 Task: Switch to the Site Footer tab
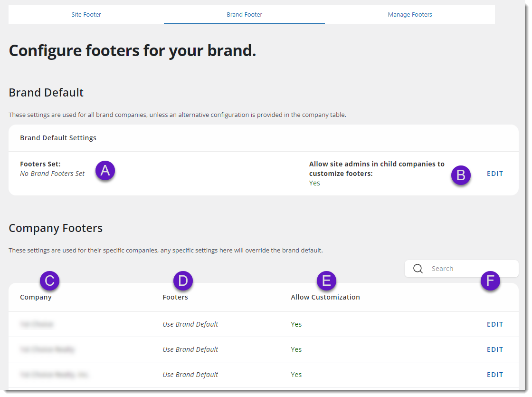[86, 14]
